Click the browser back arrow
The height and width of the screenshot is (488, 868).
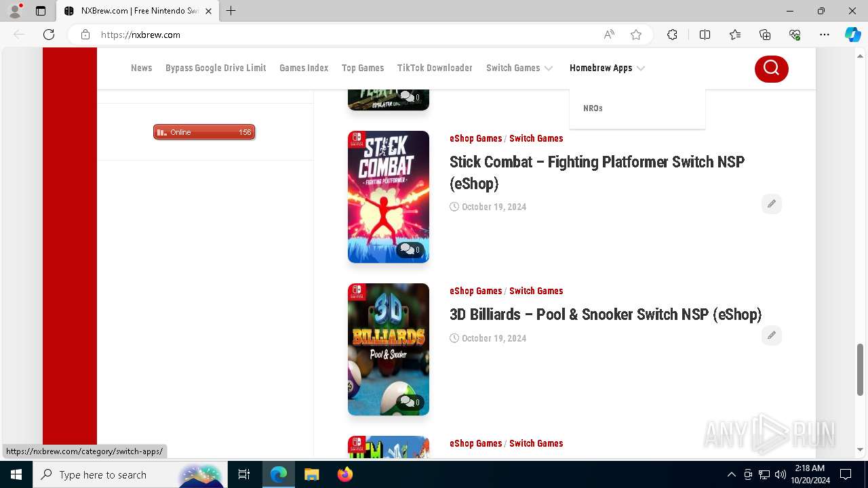pyautogui.click(x=19, y=35)
